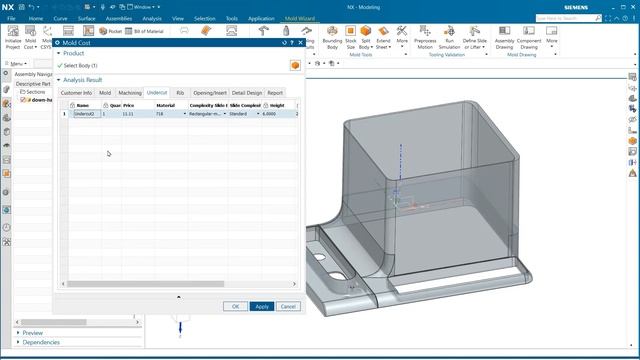Viewport: 640px width, 360px height.
Task: Collapse dialog with the up arrow
Action: pyautogui.click(x=178, y=297)
